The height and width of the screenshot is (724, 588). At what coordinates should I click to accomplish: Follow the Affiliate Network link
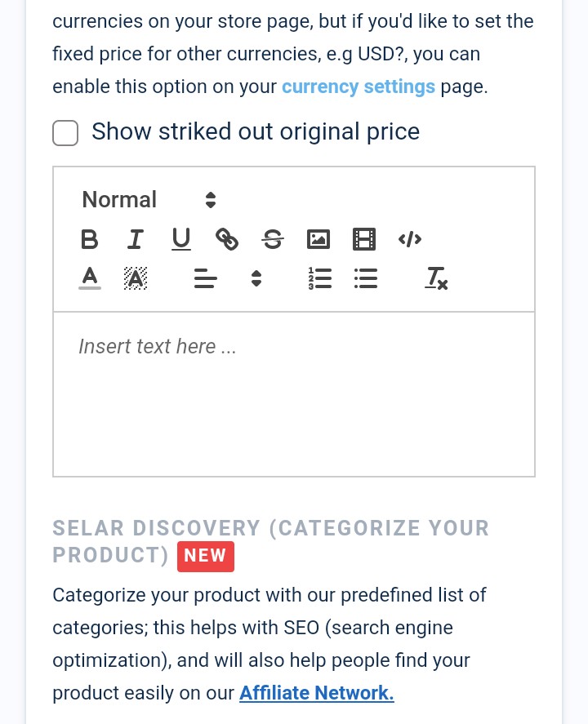point(316,693)
